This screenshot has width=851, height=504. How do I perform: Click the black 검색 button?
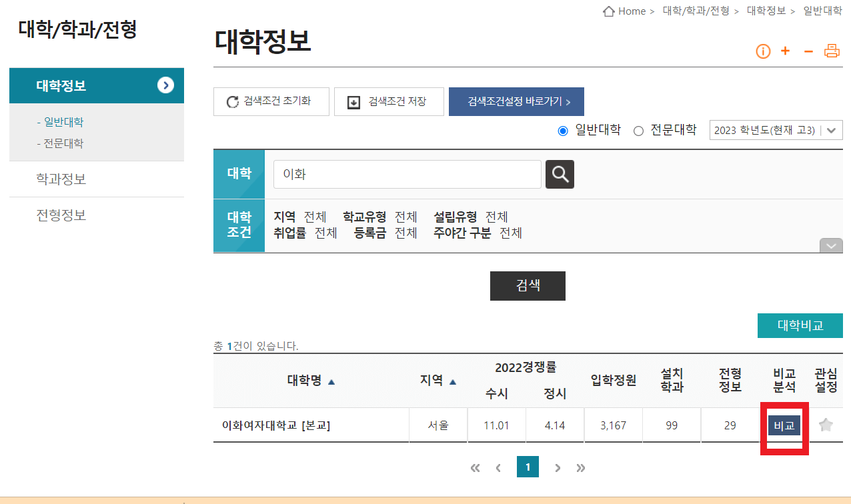click(x=528, y=286)
